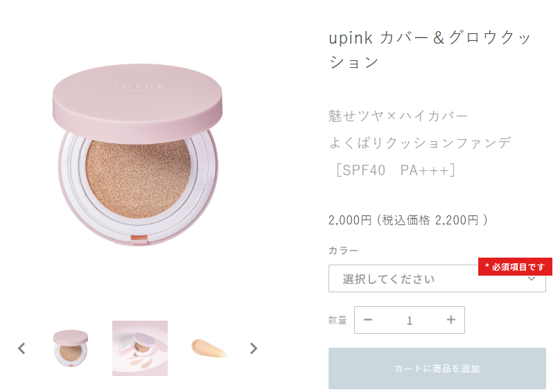Click the 数量 label
This screenshot has width=560, height=392.
click(338, 320)
